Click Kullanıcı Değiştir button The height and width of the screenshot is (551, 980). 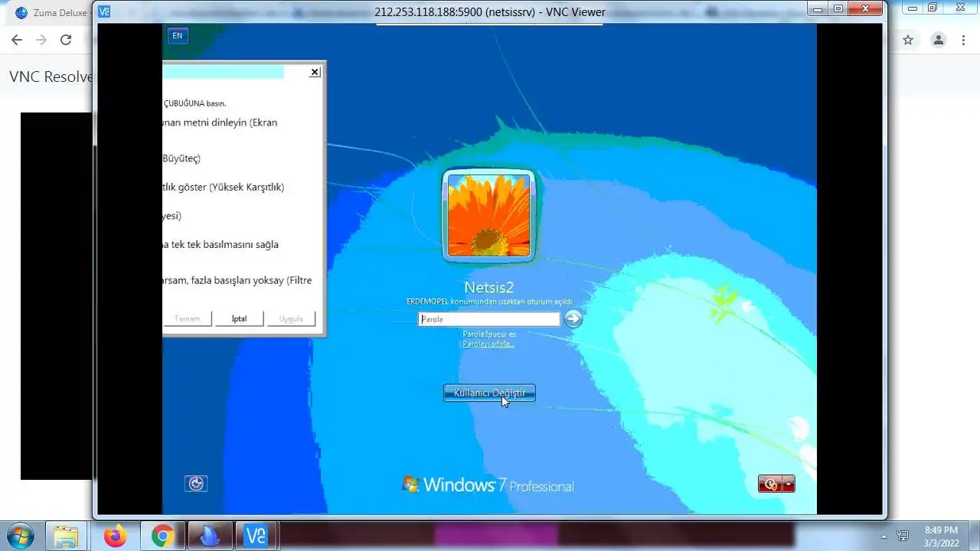(489, 393)
